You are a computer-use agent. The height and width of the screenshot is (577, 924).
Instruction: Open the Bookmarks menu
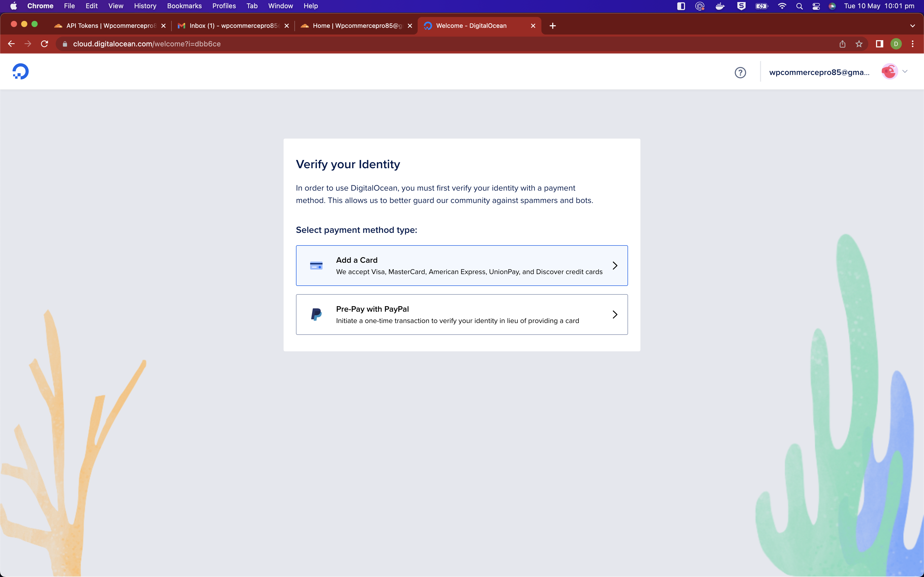(184, 6)
